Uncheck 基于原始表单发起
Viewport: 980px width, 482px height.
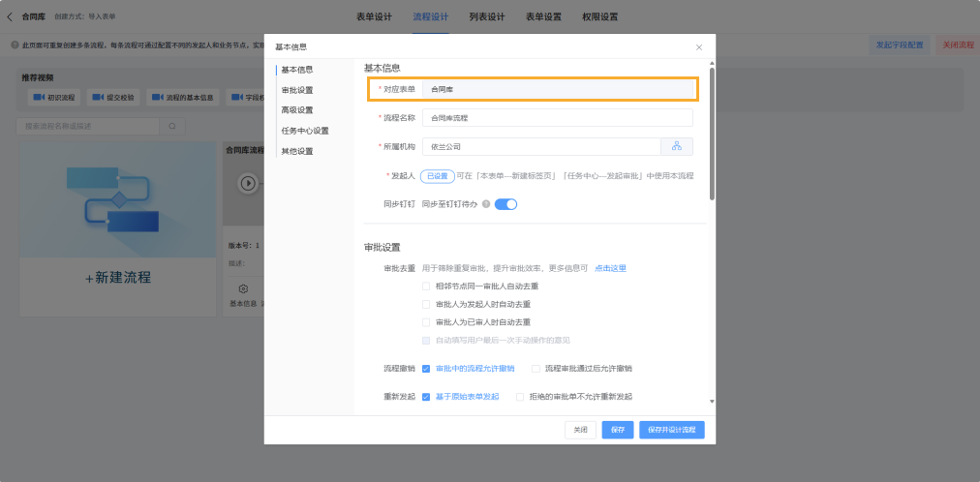[x=426, y=397]
